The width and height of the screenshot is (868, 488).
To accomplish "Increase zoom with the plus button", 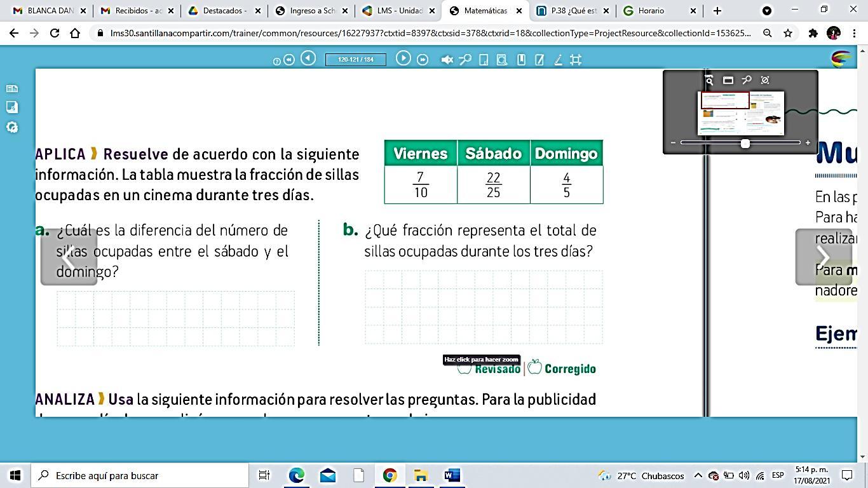I will pos(808,143).
